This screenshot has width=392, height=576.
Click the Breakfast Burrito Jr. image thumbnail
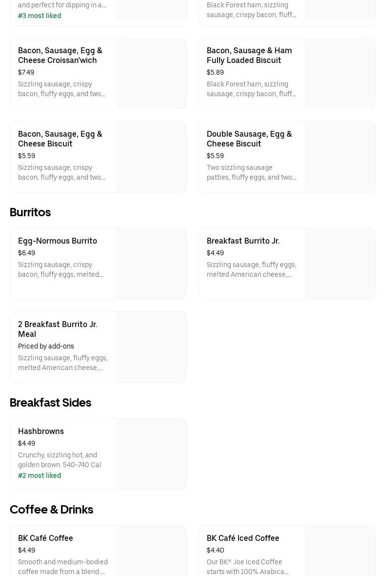click(x=339, y=264)
